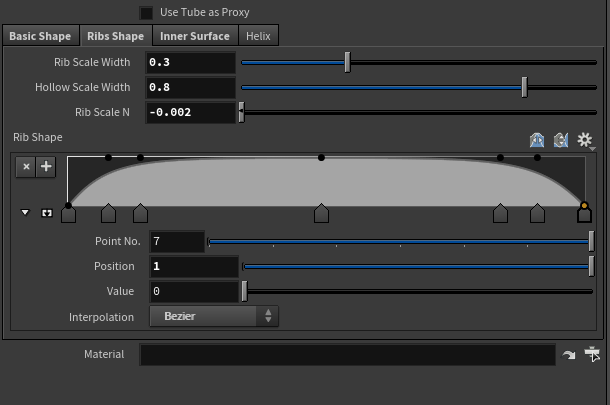Click the Material jump-to-operator arrow icon
610x405 pixels.
(x=569, y=355)
